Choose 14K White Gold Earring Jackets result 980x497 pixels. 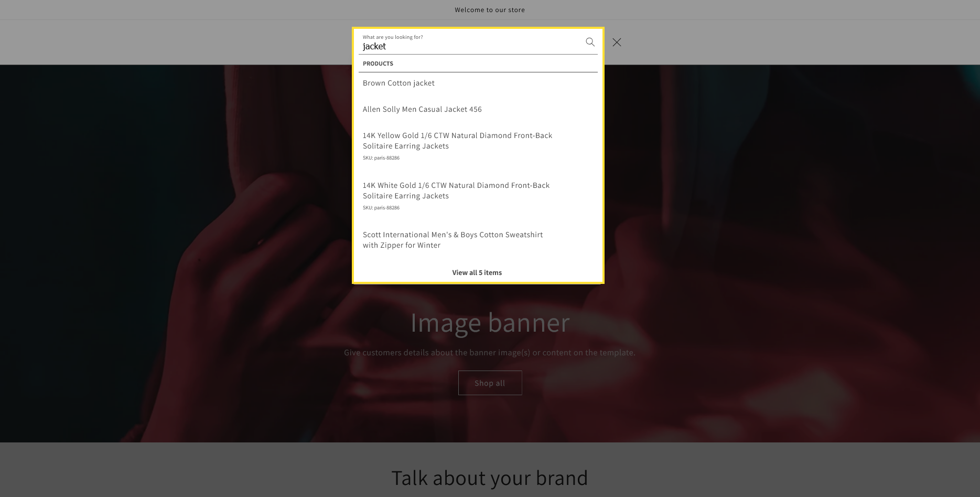[x=456, y=191]
